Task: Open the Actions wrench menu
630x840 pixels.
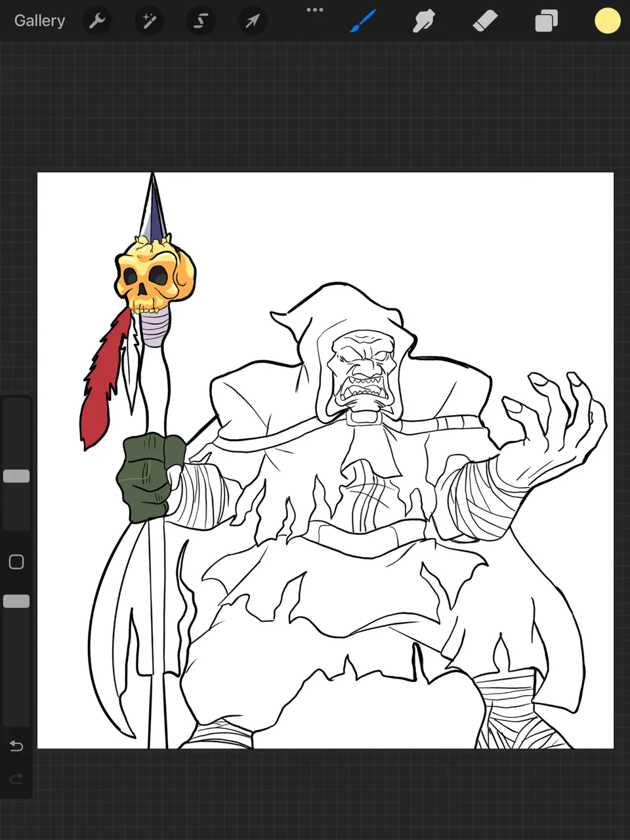Action: (x=97, y=21)
